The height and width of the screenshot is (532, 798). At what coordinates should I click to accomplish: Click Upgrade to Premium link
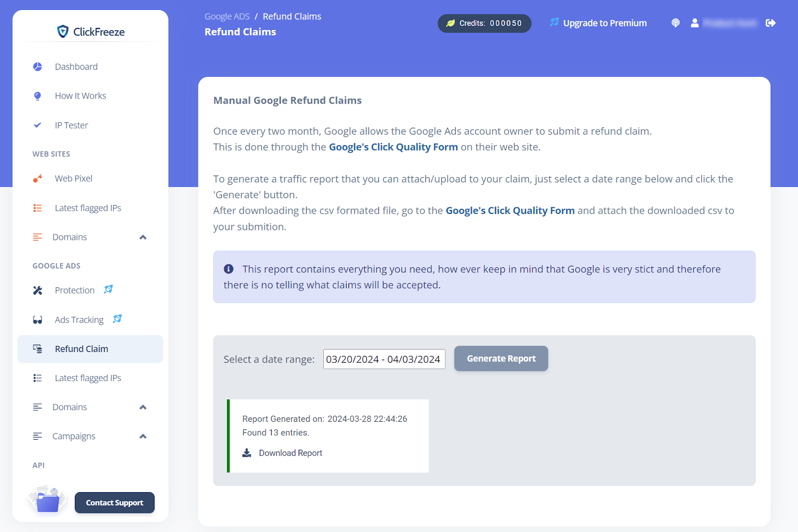[604, 23]
